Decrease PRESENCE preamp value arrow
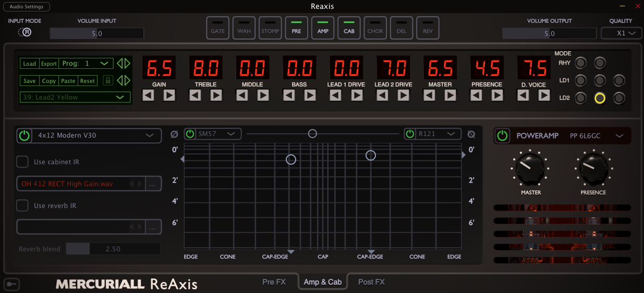Screen dimensions: 644x293 pos(476,95)
